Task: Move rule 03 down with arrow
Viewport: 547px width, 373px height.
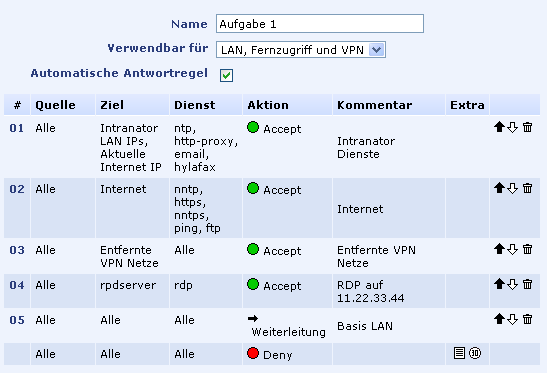Action: tap(512, 249)
